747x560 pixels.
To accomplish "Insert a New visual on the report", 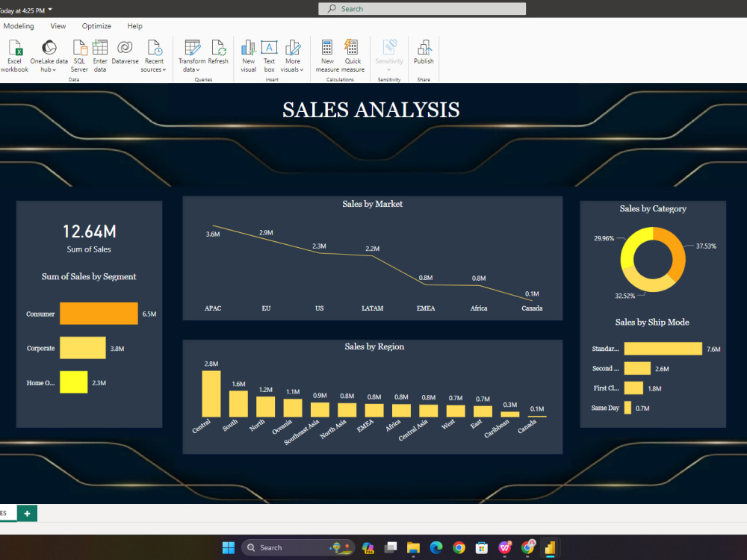I will click(248, 54).
